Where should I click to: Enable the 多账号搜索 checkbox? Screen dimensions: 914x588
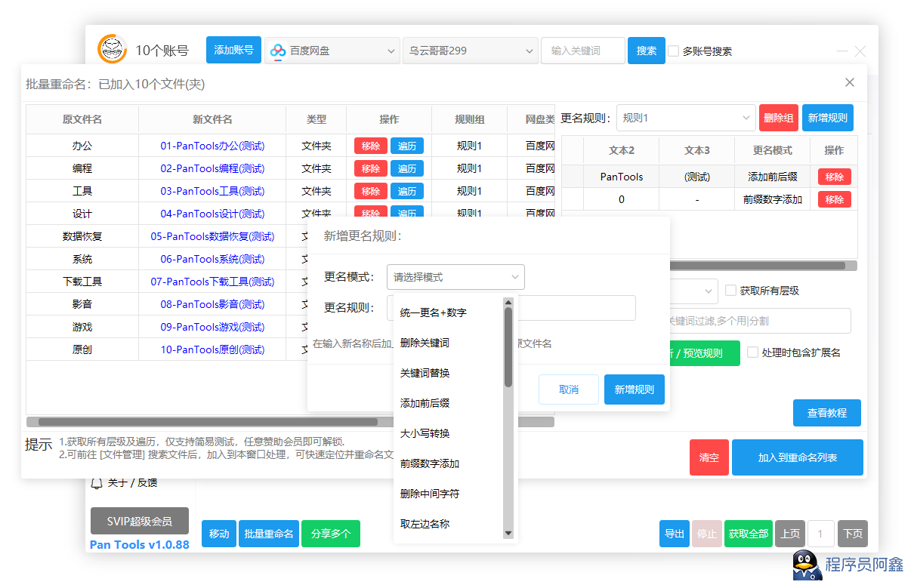[674, 51]
